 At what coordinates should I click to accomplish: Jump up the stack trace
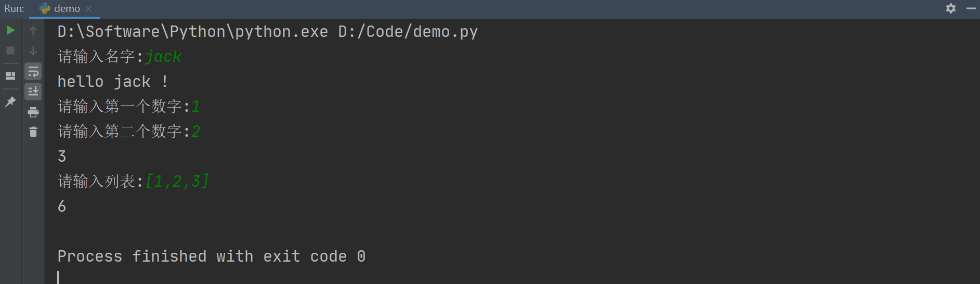coord(33,31)
